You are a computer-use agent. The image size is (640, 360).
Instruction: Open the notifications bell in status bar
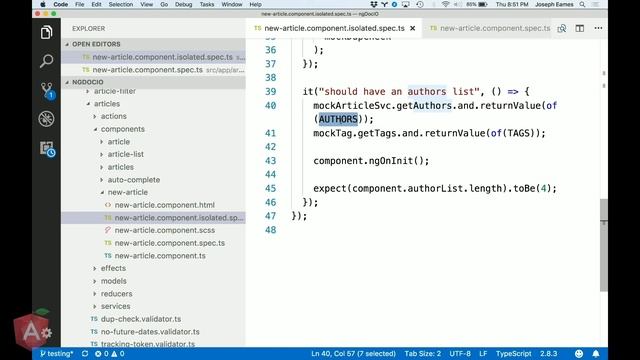[596, 353]
